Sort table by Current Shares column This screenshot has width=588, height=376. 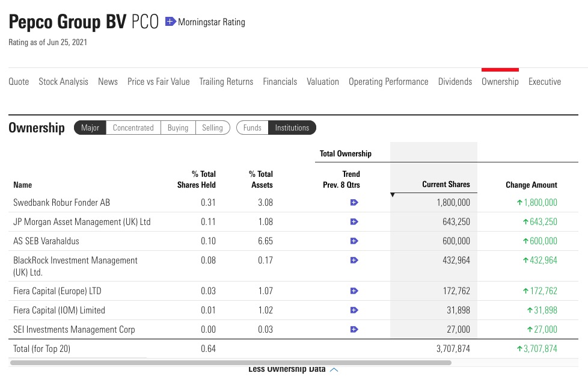[446, 185]
